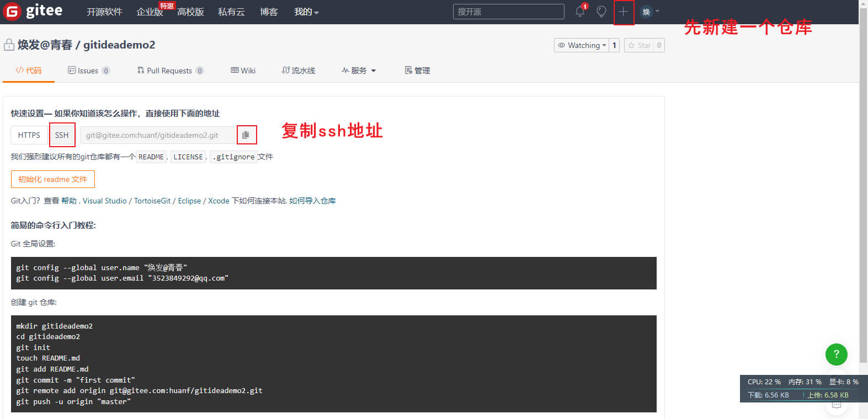Click the download speed readout 6.56 KB
This screenshot has width=868, height=419.
[768, 395]
